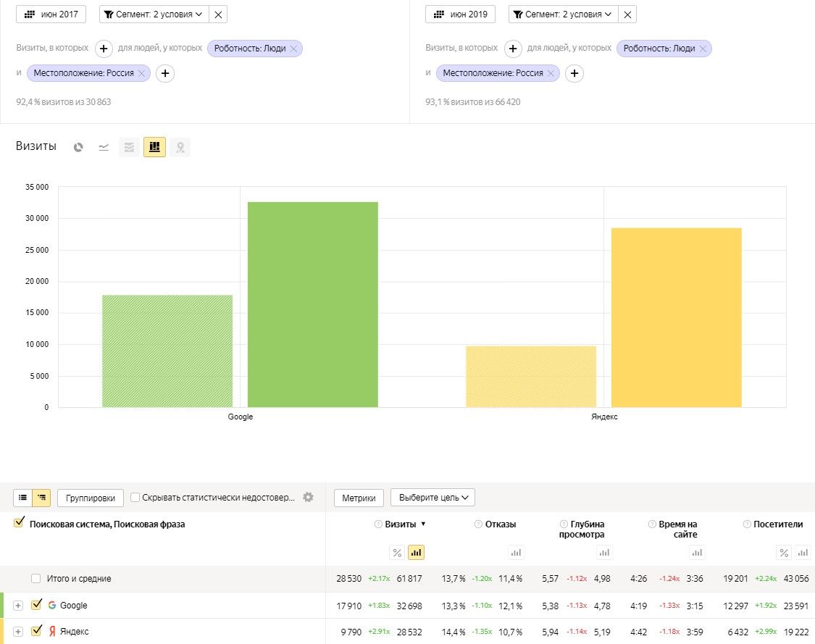Check the Итого и средние row checkbox
Image resolution: width=815 pixels, height=644 pixels.
coord(36,579)
